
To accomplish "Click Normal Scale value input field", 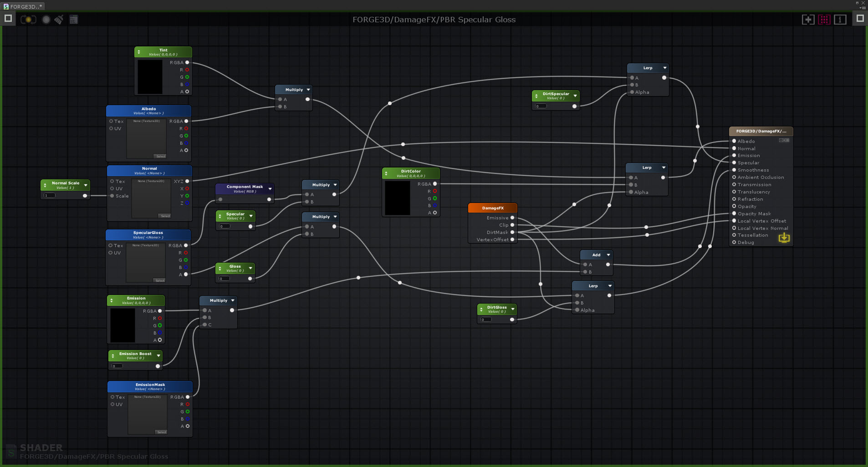I will point(50,195).
